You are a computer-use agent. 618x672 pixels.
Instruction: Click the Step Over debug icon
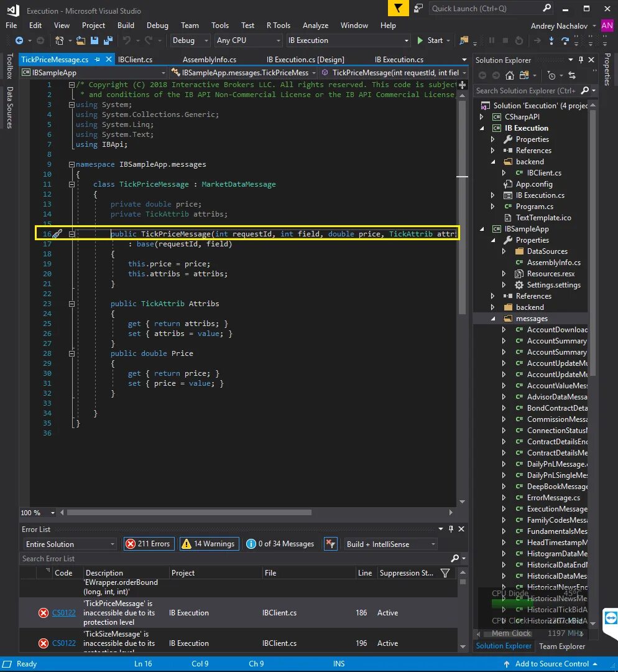(x=565, y=40)
